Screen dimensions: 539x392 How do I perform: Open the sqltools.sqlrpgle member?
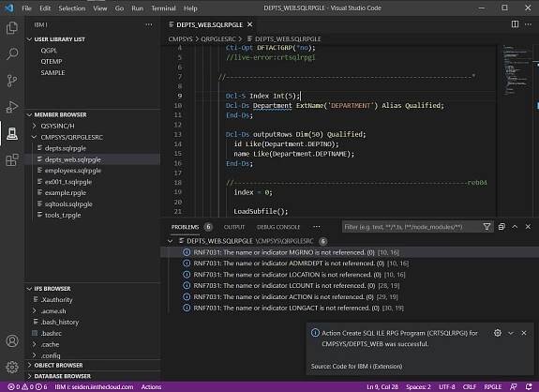(68, 204)
